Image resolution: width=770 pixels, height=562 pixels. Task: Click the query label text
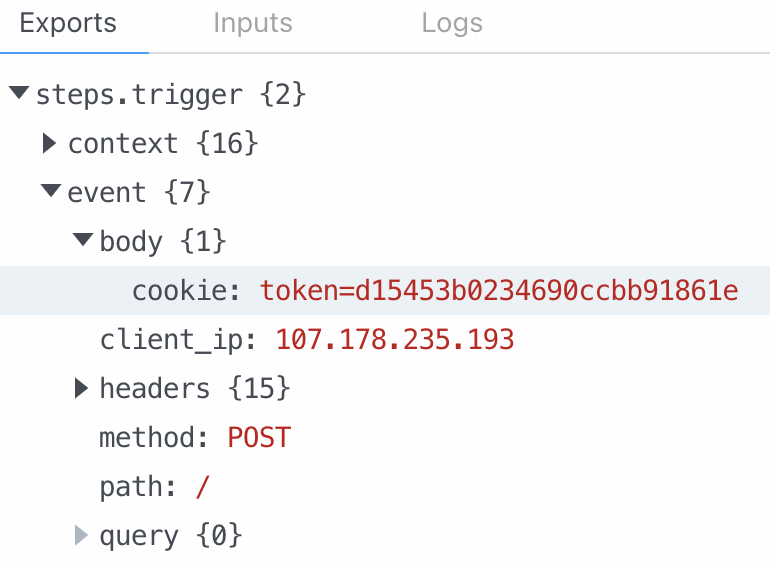tap(139, 536)
